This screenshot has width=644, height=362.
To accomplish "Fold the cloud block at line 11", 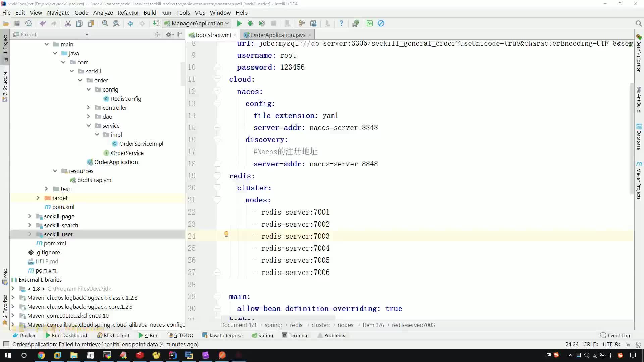I will tap(217, 79).
